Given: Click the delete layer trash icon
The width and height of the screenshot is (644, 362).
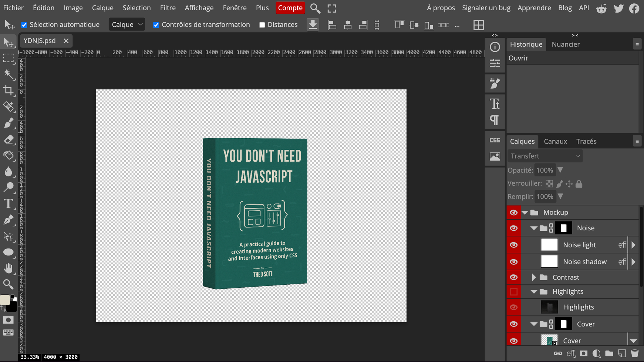Looking at the screenshot, I should (634, 353).
